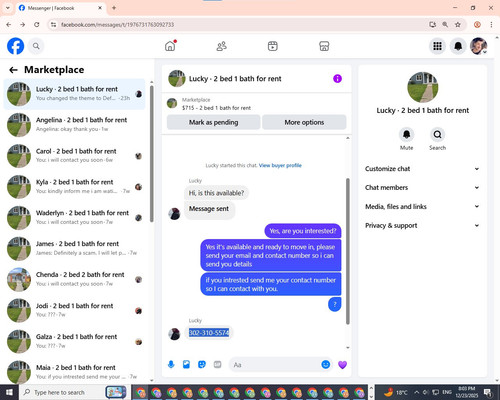Expand Chat members section
500x400 pixels.
(422, 187)
